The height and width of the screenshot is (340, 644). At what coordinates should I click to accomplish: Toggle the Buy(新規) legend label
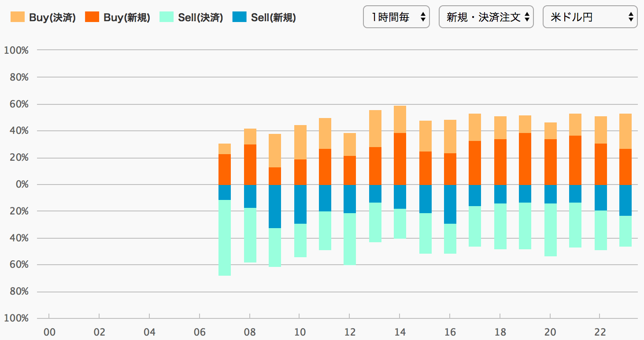point(127,18)
